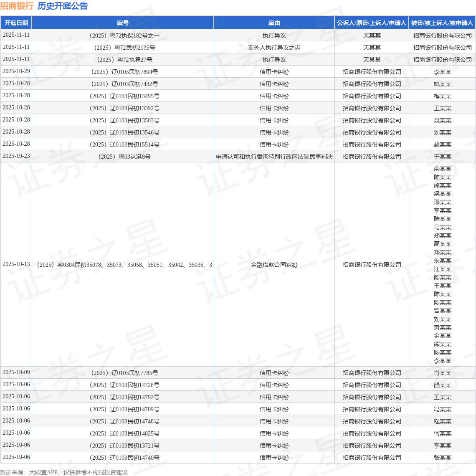The image size is (476, 476).
Task: Select case number (2025)辽0103民初14792号
Action: click(124, 398)
